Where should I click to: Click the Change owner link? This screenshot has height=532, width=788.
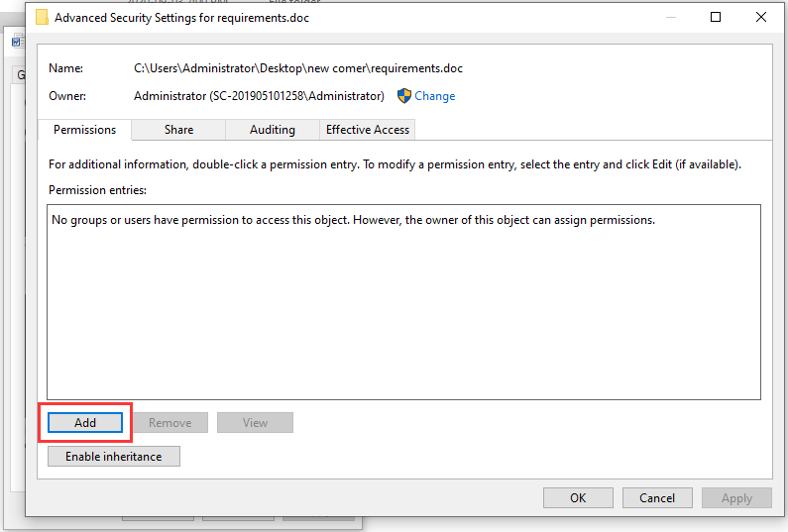click(x=434, y=96)
